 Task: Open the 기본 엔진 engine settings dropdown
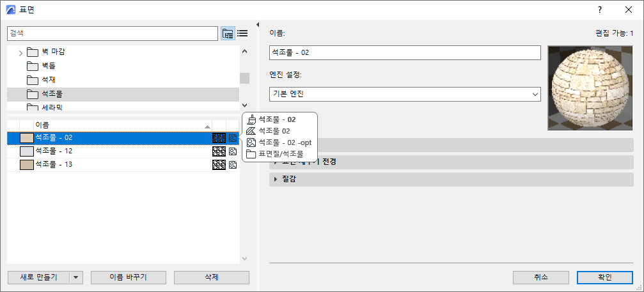point(405,95)
